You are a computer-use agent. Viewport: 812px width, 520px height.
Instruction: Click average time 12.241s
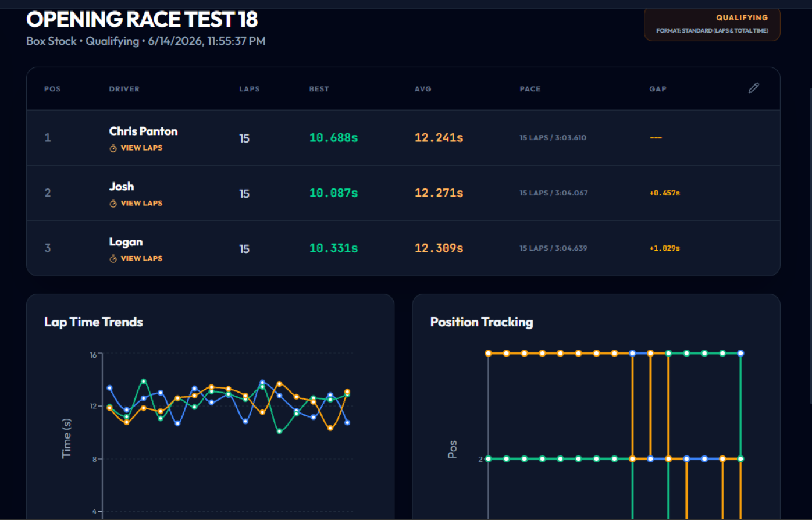click(439, 138)
